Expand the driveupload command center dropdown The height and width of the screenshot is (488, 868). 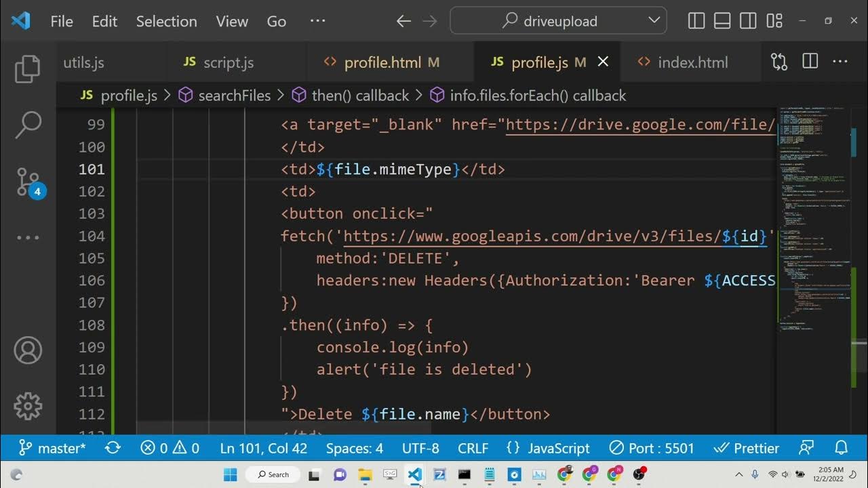[654, 21]
